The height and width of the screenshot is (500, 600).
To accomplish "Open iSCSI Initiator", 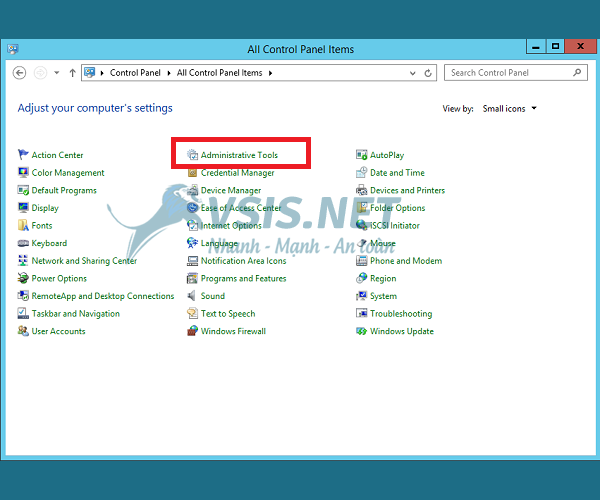I will (395, 225).
